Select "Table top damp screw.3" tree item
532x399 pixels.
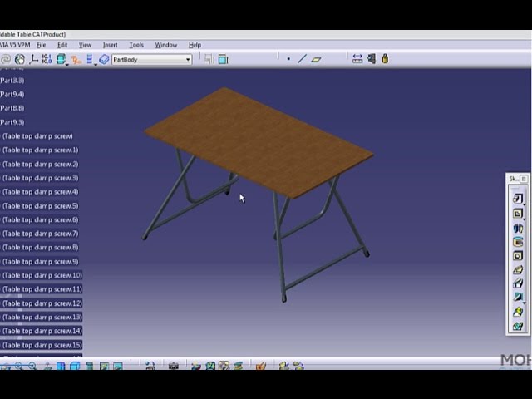tap(40, 178)
